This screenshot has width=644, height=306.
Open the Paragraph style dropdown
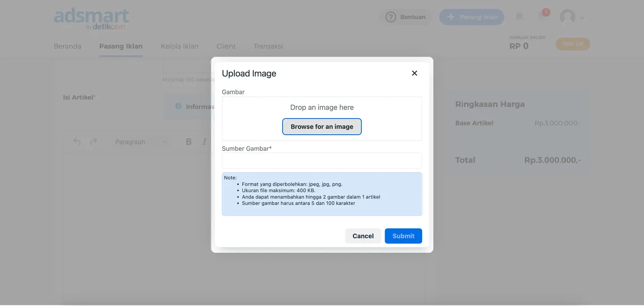click(x=141, y=142)
